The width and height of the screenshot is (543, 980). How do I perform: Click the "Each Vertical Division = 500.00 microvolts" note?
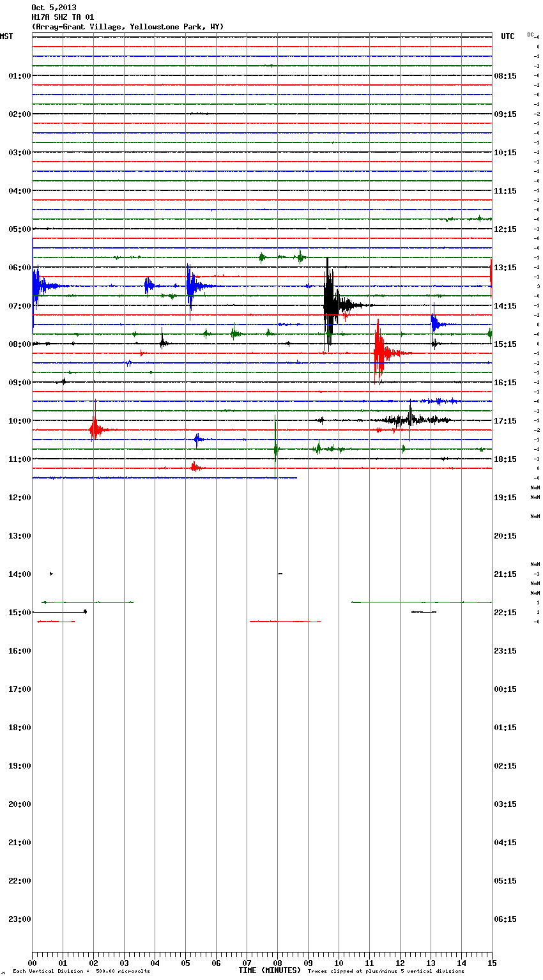point(81,972)
